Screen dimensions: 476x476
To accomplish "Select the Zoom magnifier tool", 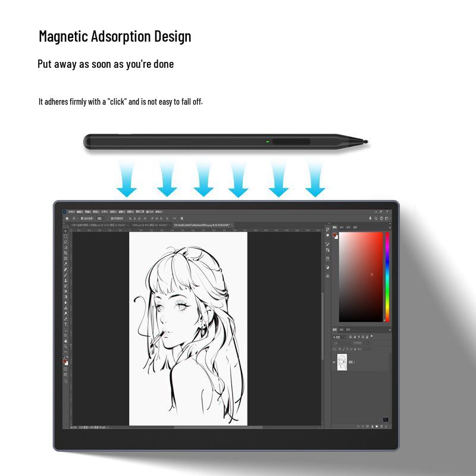I will [x=65, y=346].
